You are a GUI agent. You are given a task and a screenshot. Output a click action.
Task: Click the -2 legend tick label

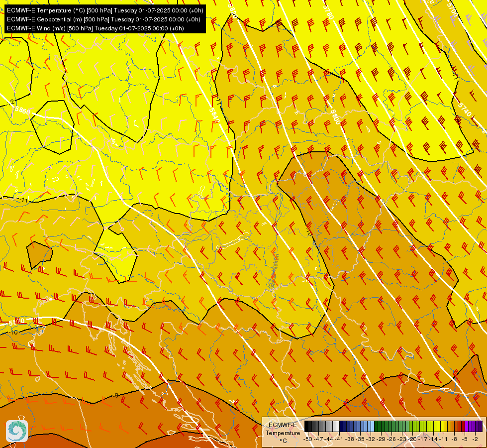point(475,439)
